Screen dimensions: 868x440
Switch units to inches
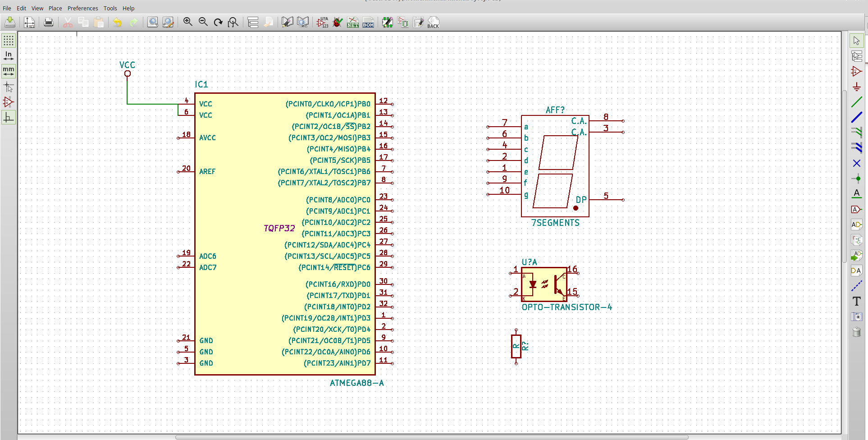coord(9,56)
